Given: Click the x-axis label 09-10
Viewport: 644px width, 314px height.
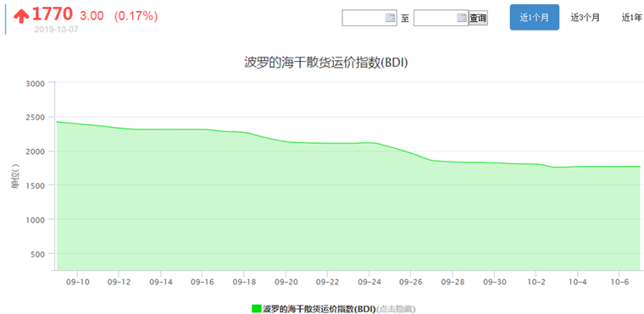Looking at the screenshot, I should tap(77, 282).
